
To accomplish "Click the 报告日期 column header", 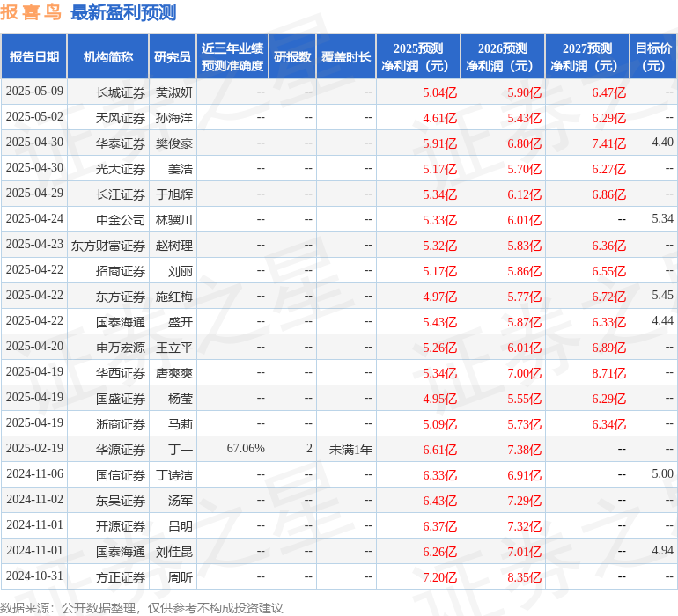I will (33, 56).
